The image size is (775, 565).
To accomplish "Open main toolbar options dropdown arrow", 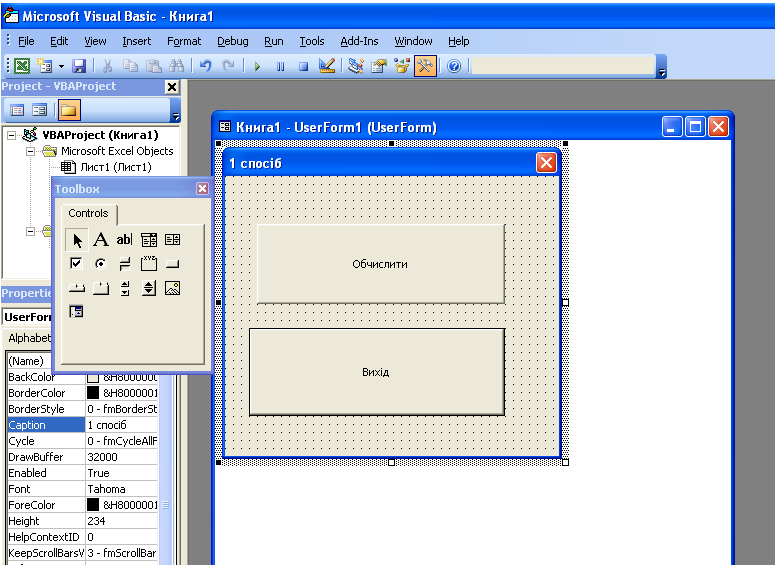I will pos(662,67).
